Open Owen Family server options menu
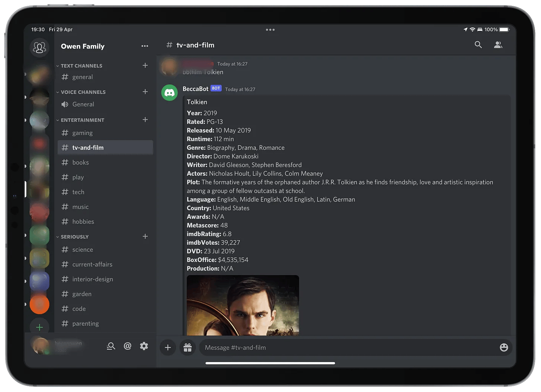Image resolution: width=541 pixels, height=392 pixels. tap(145, 46)
